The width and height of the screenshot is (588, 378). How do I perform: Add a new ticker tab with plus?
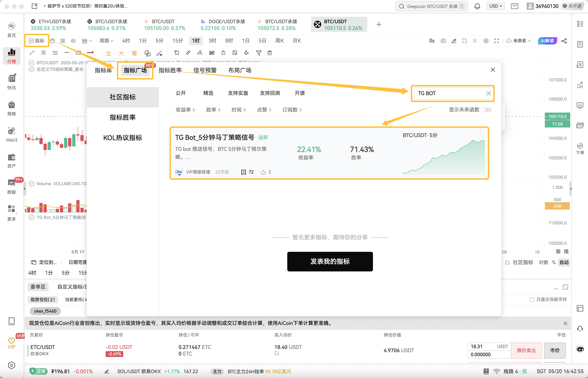tap(379, 24)
